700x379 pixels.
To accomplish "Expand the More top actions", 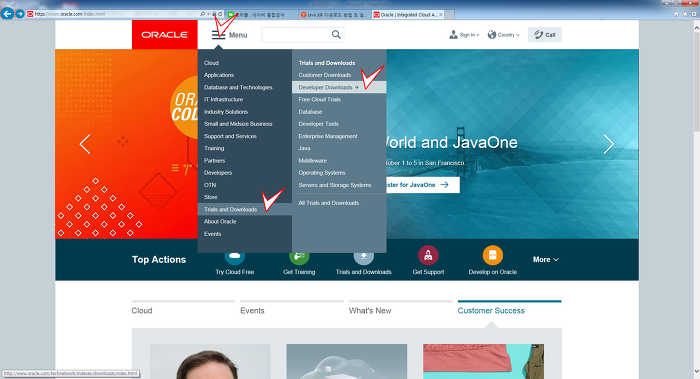I will 546,259.
